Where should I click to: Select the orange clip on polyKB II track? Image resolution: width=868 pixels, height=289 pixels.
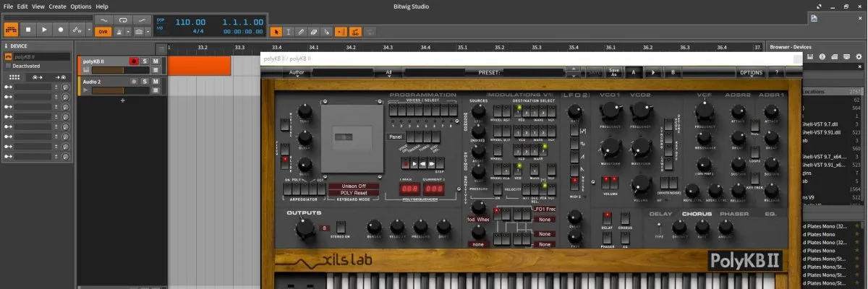pos(199,66)
